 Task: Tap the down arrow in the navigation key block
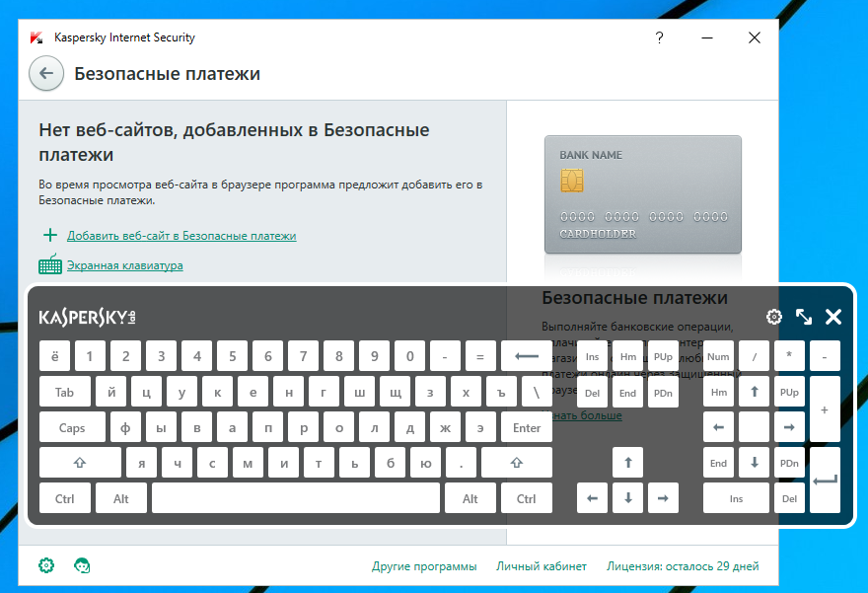click(627, 498)
